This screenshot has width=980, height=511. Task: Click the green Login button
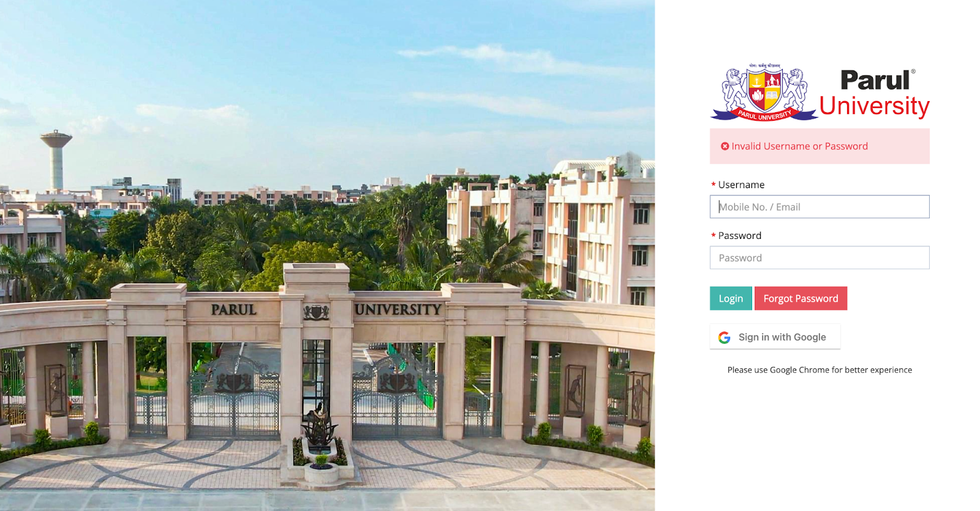[731, 298]
